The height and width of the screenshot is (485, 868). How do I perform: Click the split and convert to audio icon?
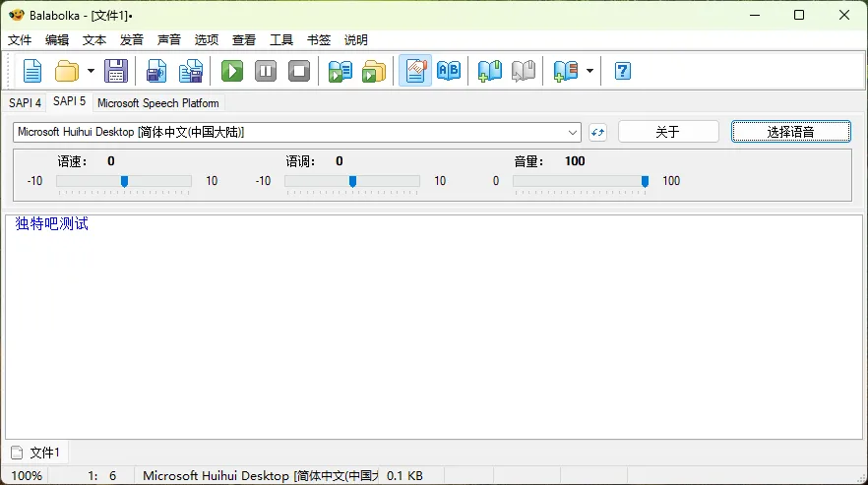191,71
